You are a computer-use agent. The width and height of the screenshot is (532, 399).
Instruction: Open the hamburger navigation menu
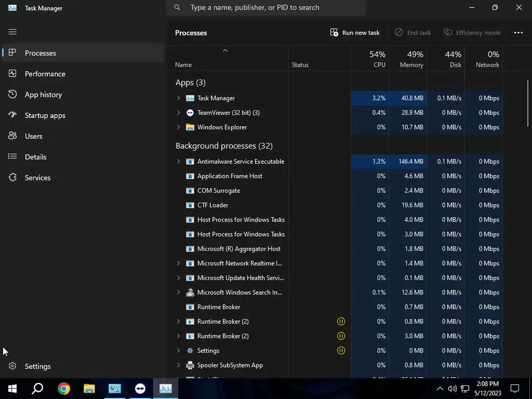[12, 32]
